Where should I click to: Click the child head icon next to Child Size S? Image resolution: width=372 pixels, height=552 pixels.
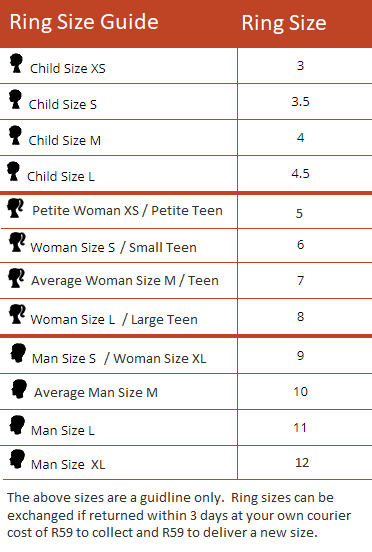(15, 99)
